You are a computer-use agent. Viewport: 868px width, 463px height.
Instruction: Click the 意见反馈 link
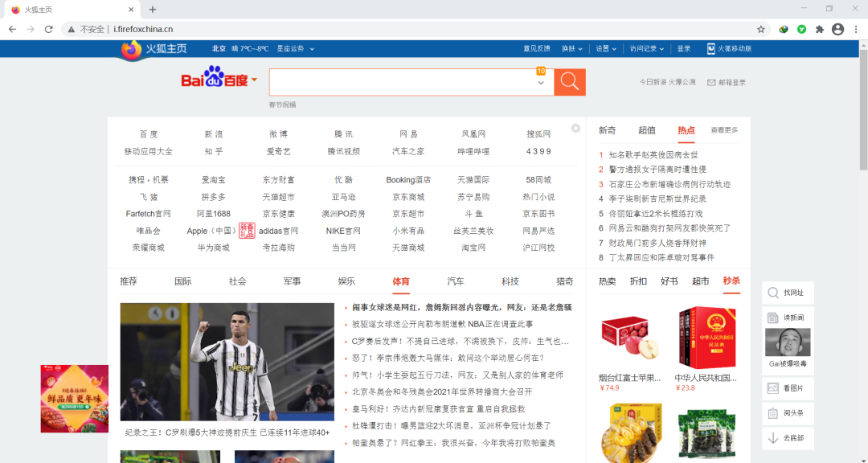[537, 49]
